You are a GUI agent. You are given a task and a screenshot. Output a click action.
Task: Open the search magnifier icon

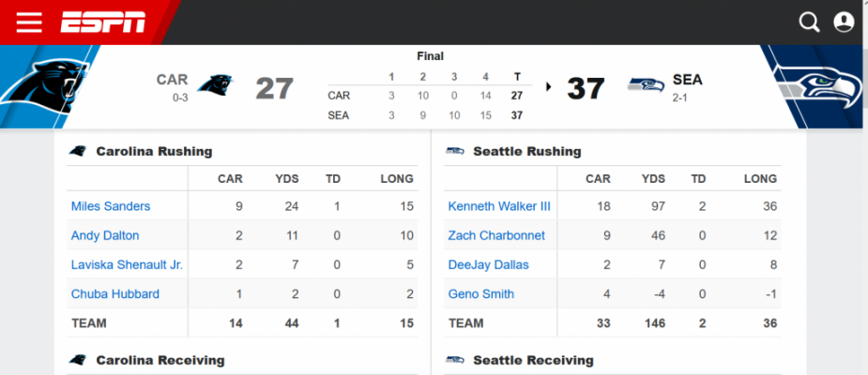(809, 22)
